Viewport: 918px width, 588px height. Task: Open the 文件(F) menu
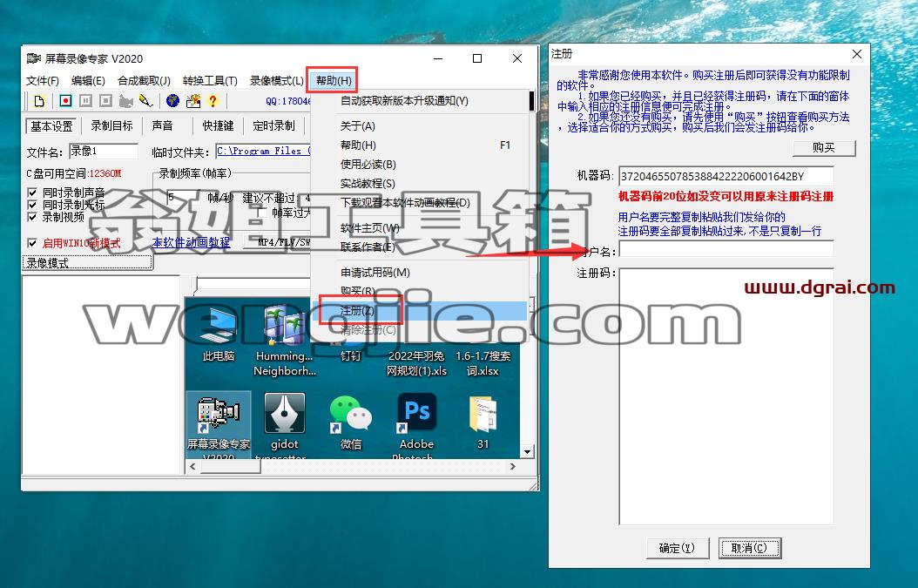click(x=42, y=80)
